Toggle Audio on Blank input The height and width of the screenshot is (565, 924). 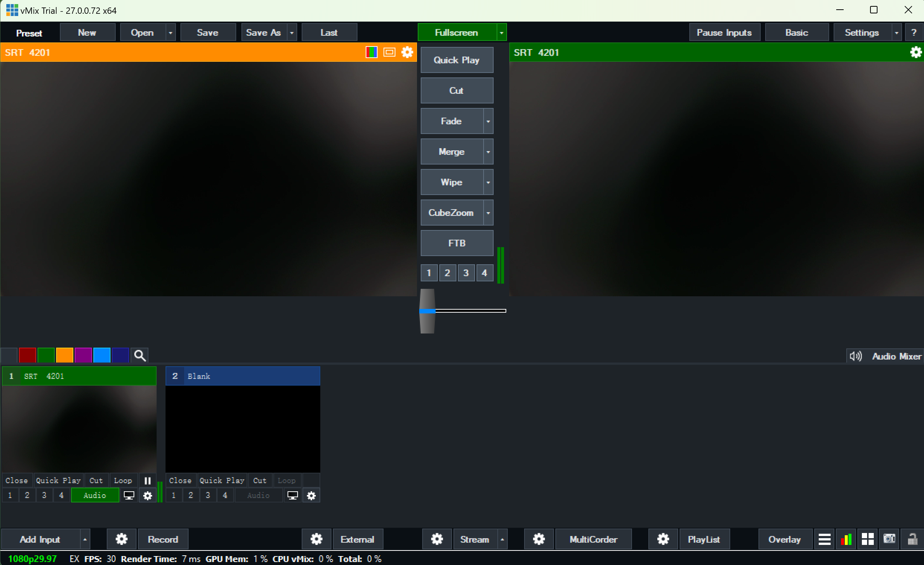point(259,495)
